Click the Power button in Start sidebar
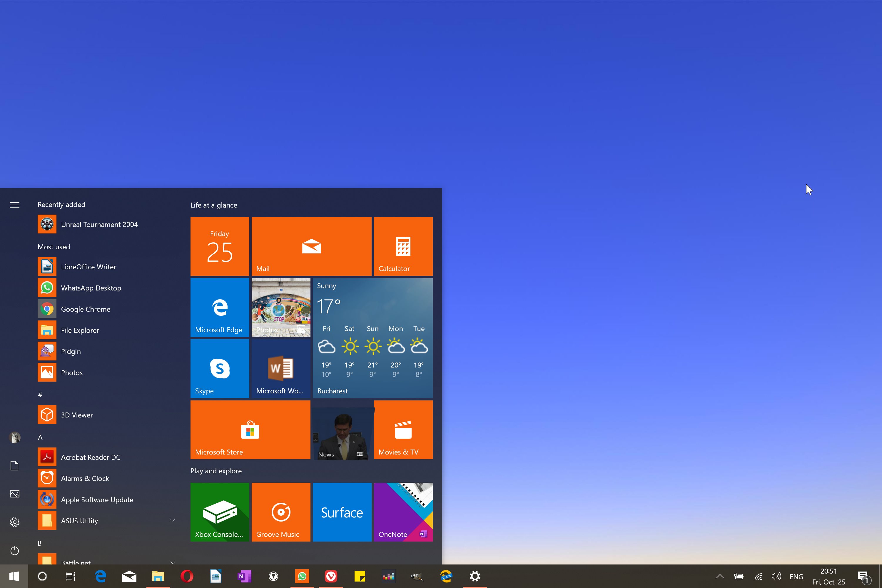 (x=15, y=550)
